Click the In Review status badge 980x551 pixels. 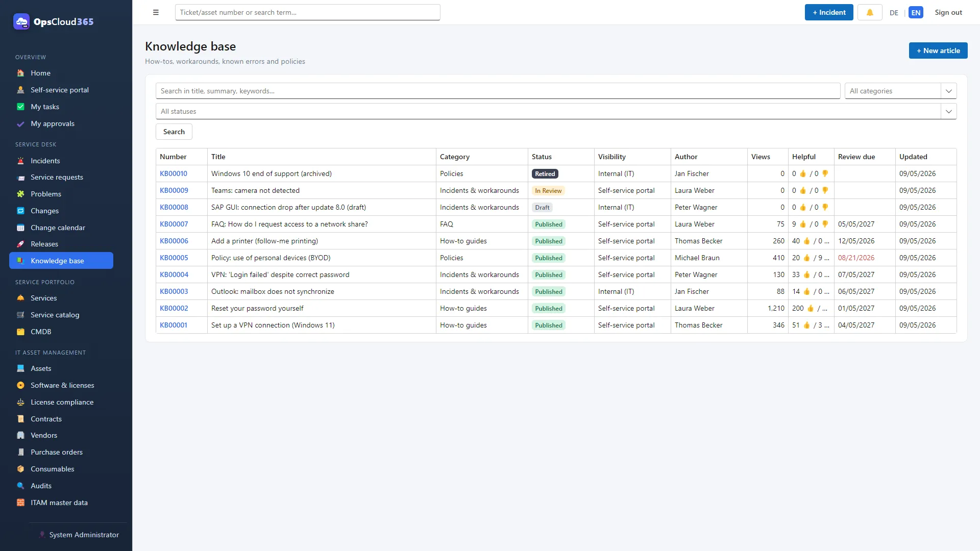[x=548, y=190]
